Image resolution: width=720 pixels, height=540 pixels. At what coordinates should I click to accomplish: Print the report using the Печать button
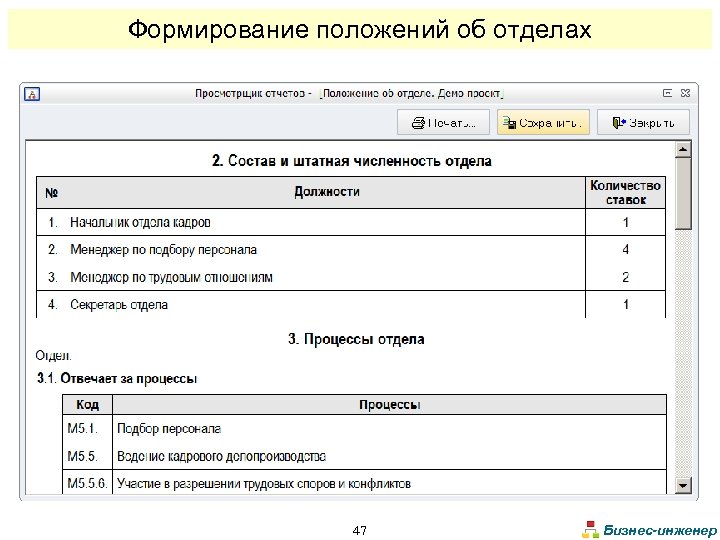[x=444, y=123]
